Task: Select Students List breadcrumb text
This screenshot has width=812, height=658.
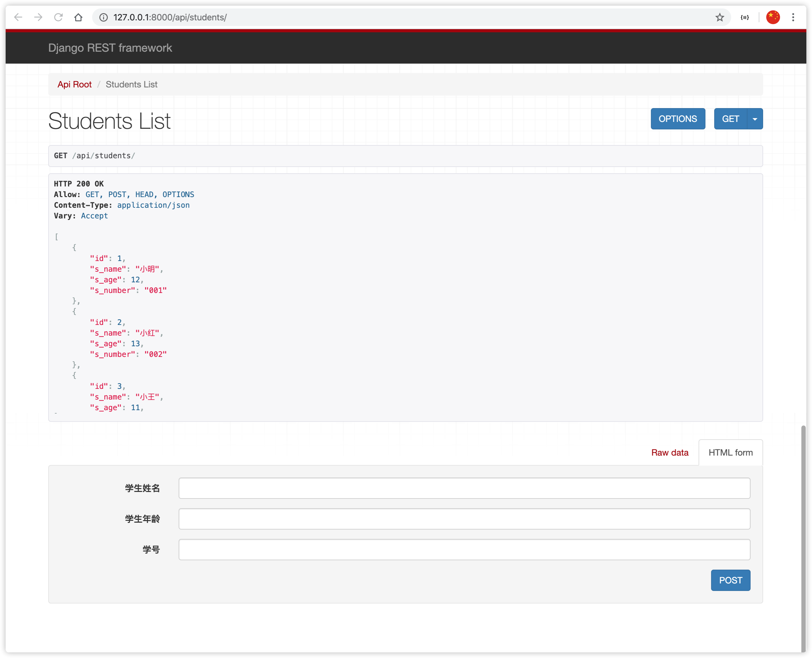Action: coord(132,85)
